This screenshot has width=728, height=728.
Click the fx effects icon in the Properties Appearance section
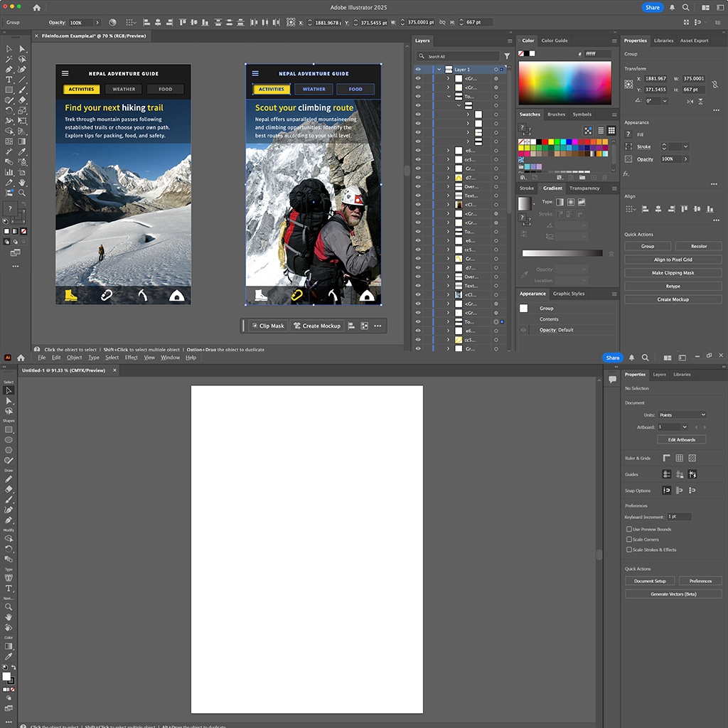tap(626, 173)
